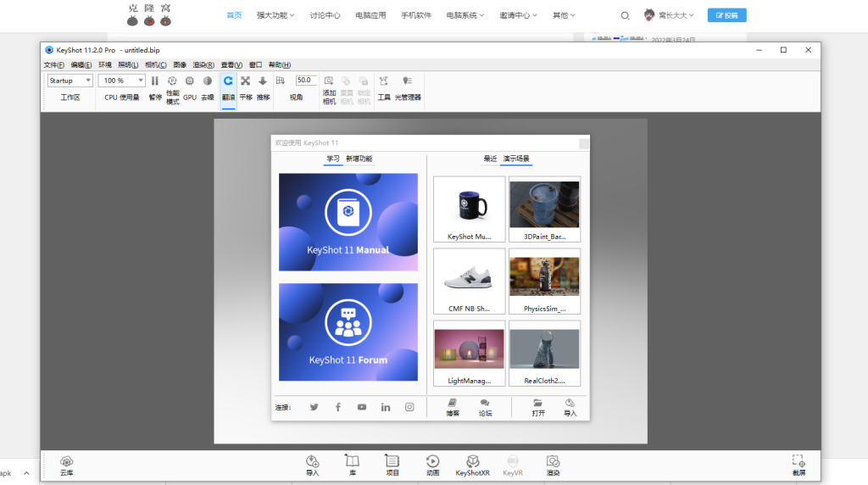This screenshot has height=485, width=868.
Task: Open the 查看(V) menu
Action: [x=231, y=64]
